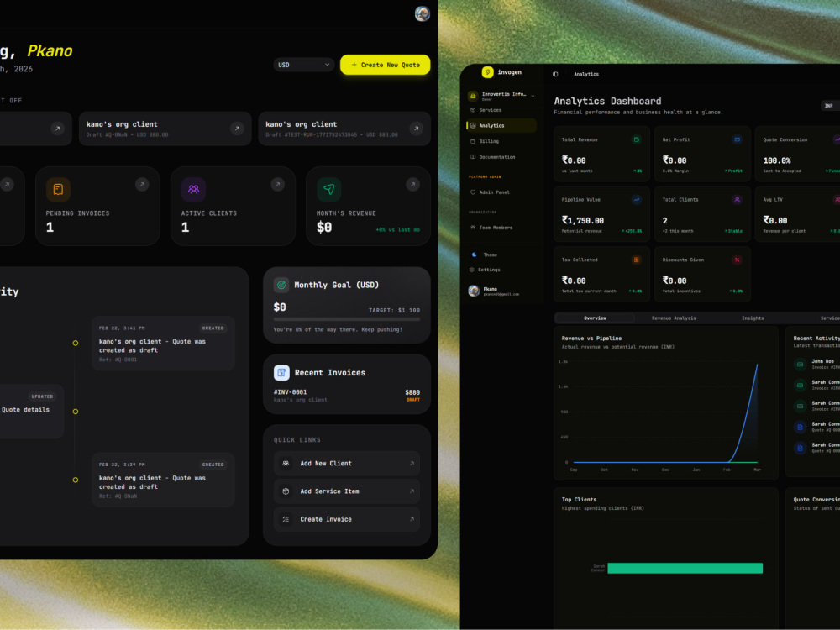Open INR currency selector on Analytics Dashboard
The width and height of the screenshot is (840, 630).
tap(831, 106)
